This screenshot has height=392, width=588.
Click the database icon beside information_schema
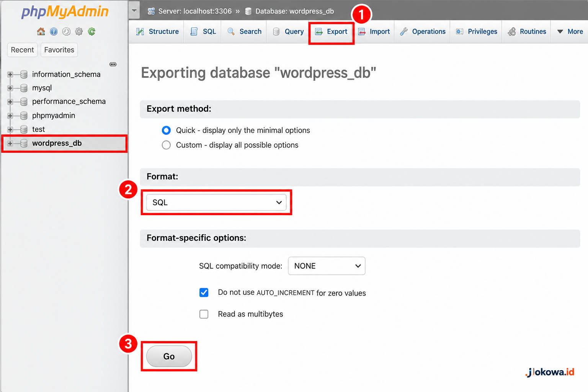[x=24, y=74]
